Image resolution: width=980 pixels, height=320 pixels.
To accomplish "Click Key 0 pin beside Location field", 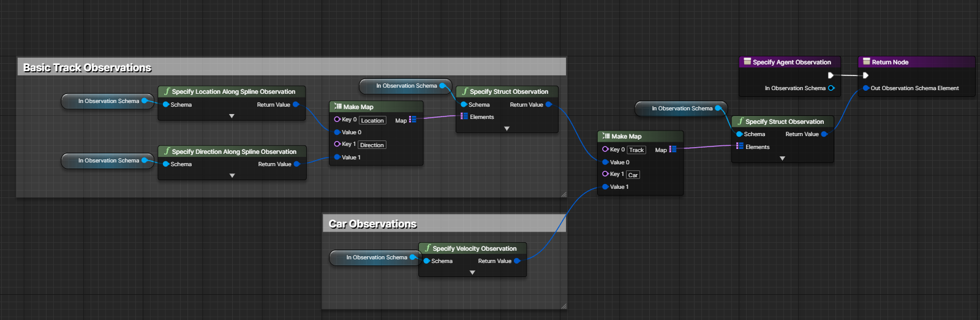I will coord(337,120).
